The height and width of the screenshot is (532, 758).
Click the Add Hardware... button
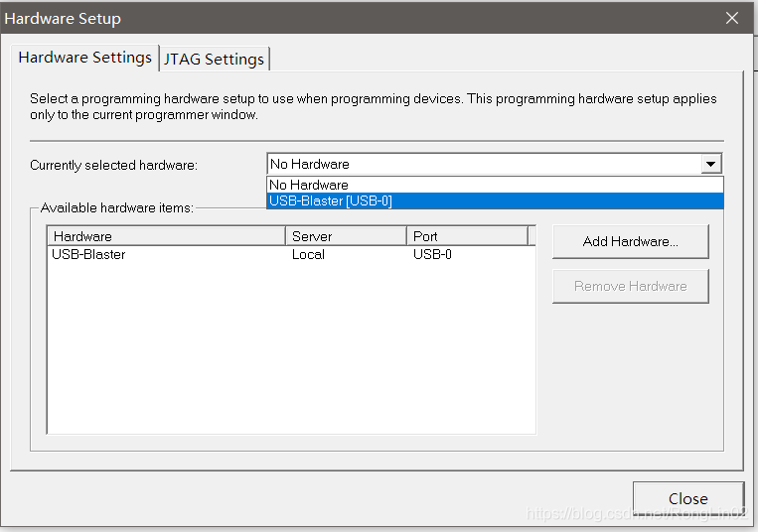[631, 241]
